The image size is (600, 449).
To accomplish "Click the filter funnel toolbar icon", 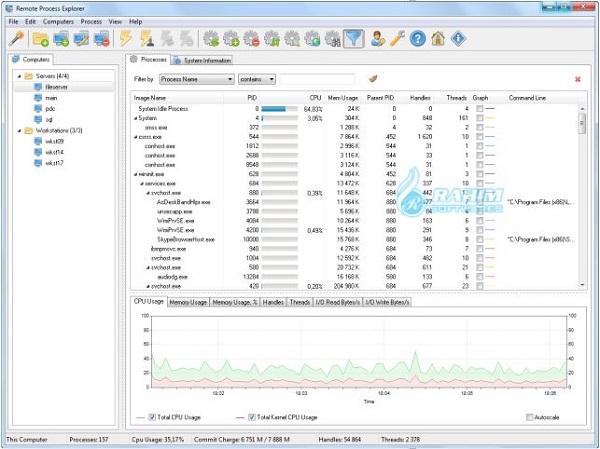I will click(x=354, y=39).
